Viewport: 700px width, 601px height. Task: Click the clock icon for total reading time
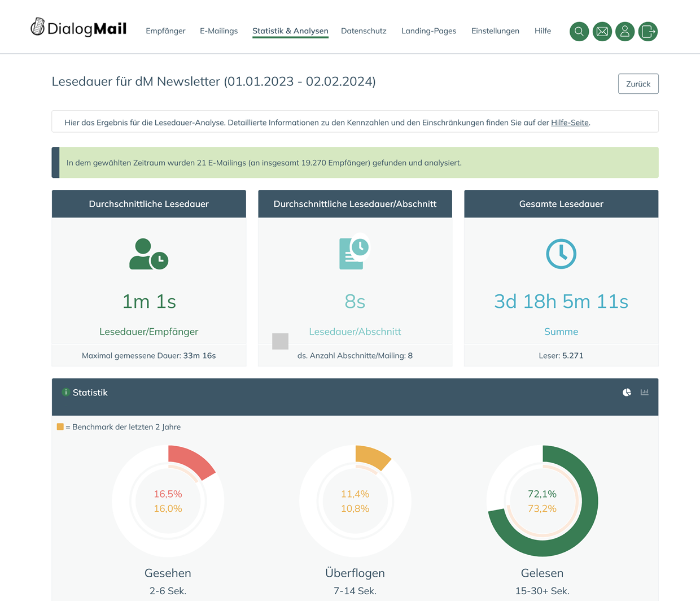[561, 254]
